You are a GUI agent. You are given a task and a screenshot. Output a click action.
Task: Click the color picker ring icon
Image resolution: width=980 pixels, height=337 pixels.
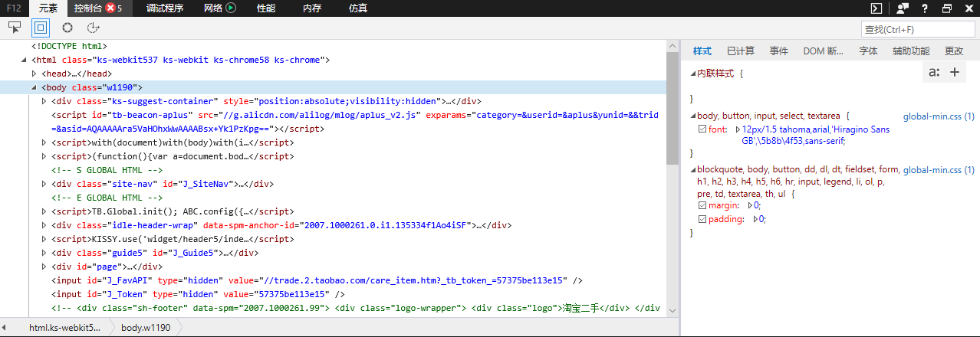67,28
